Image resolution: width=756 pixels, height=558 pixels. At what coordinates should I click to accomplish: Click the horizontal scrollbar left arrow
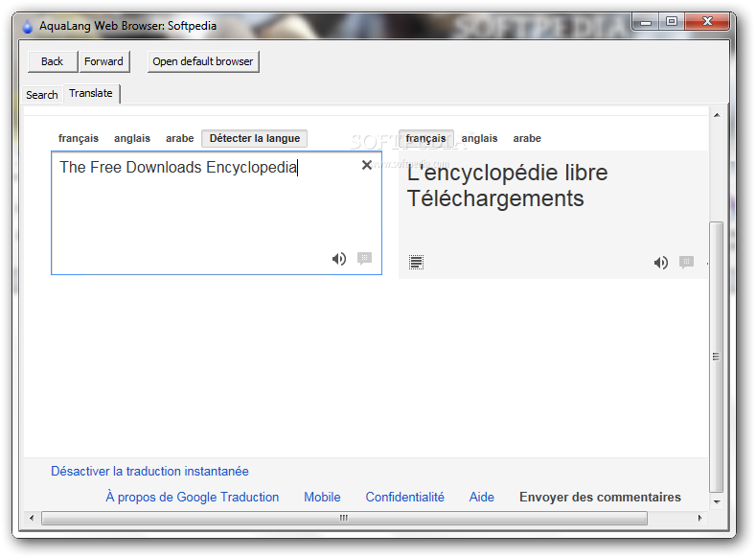[x=32, y=518]
